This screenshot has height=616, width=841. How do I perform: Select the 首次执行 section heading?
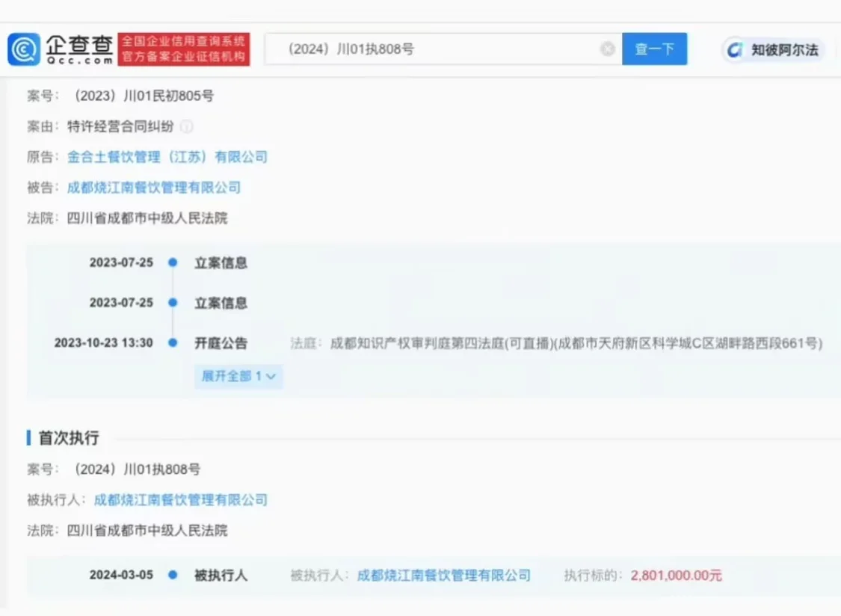coord(69,438)
